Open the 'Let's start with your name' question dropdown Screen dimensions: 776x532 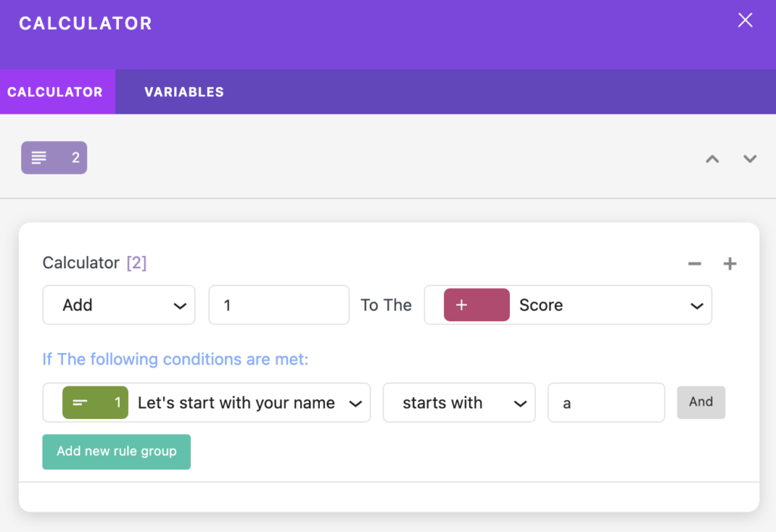(206, 402)
